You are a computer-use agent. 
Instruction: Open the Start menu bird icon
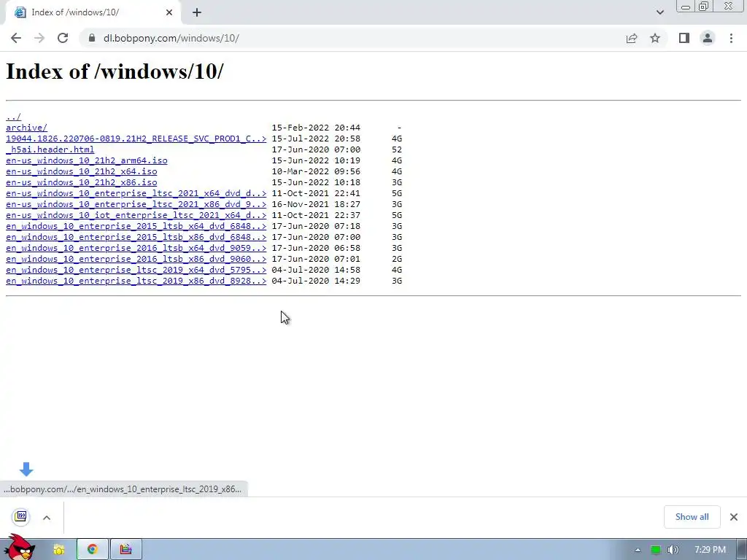(20, 548)
